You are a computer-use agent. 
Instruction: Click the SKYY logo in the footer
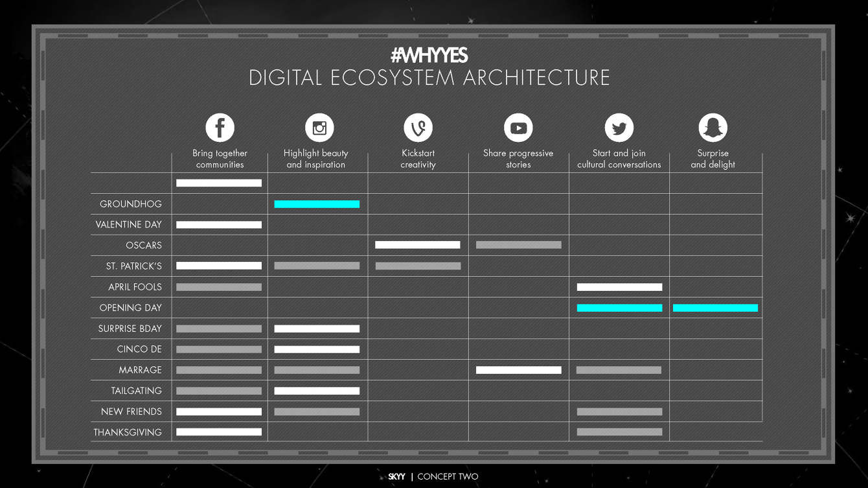[x=396, y=477]
